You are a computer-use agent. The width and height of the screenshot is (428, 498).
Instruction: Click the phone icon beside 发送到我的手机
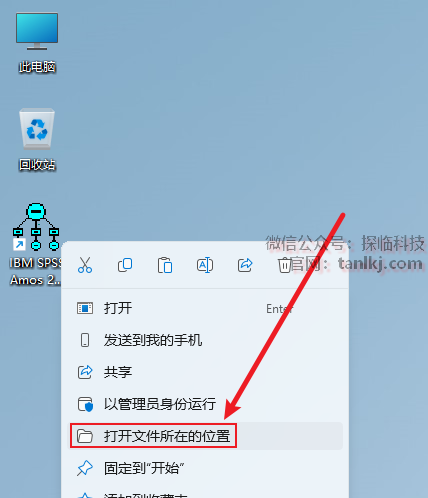[85, 340]
